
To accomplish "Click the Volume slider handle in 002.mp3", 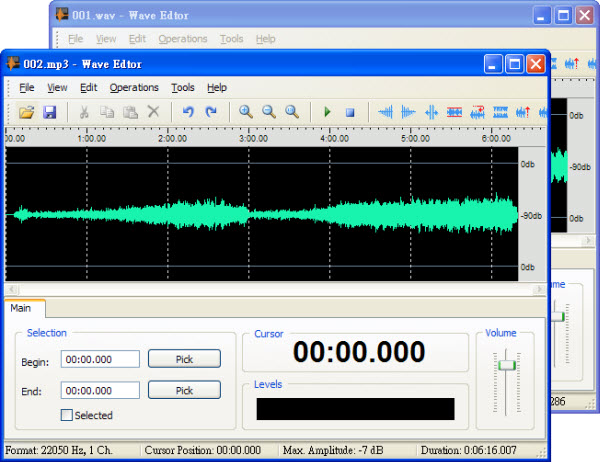I will [506, 365].
